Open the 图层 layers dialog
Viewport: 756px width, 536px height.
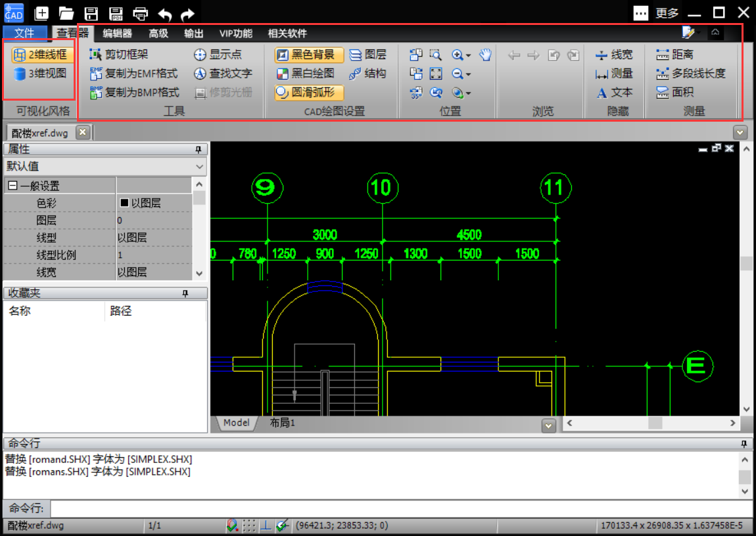coord(368,55)
